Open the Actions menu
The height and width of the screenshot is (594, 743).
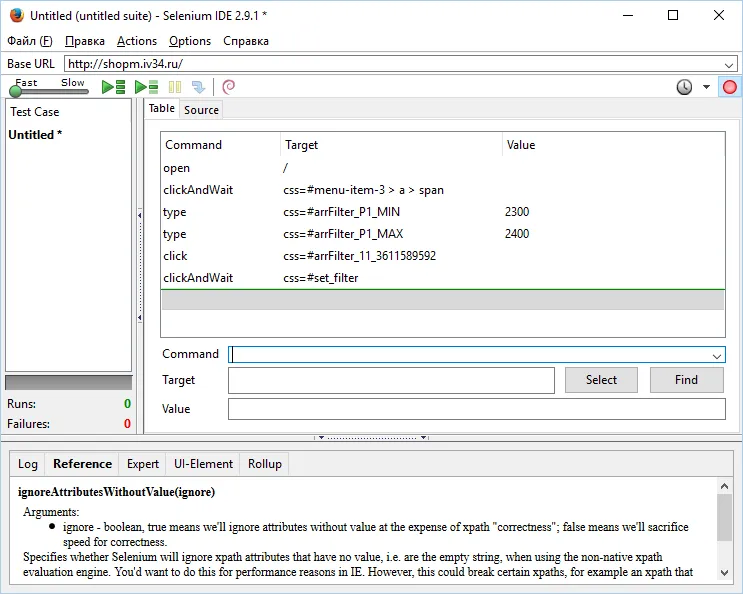[137, 41]
